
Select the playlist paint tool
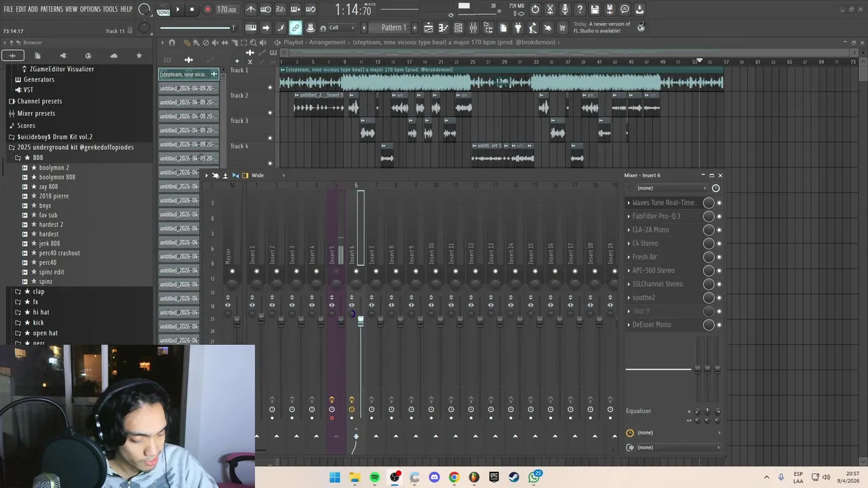[197, 43]
